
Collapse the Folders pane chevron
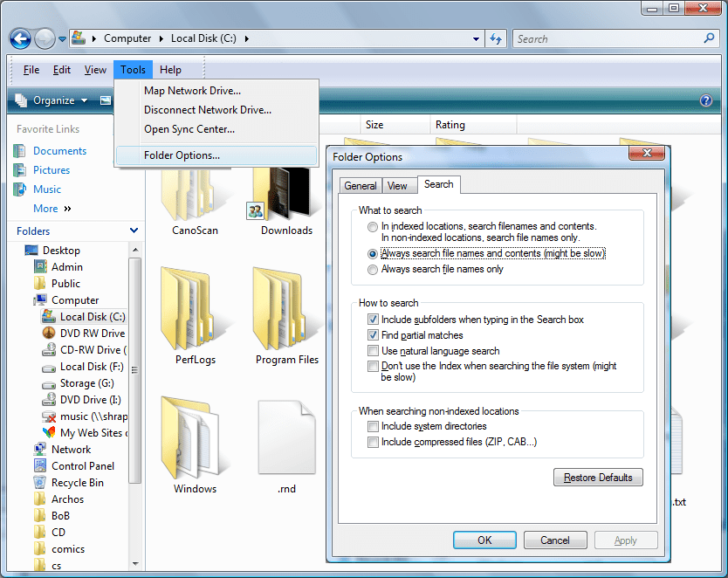[x=134, y=231]
